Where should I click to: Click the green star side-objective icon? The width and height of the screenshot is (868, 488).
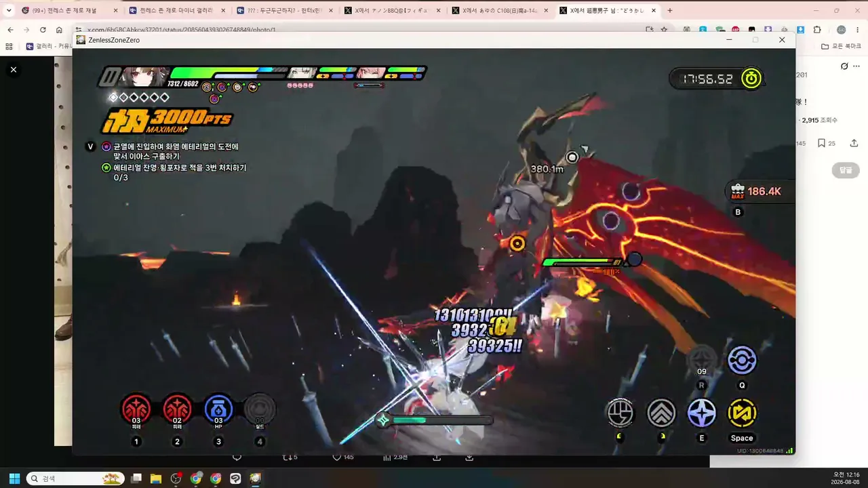pyautogui.click(x=106, y=167)
